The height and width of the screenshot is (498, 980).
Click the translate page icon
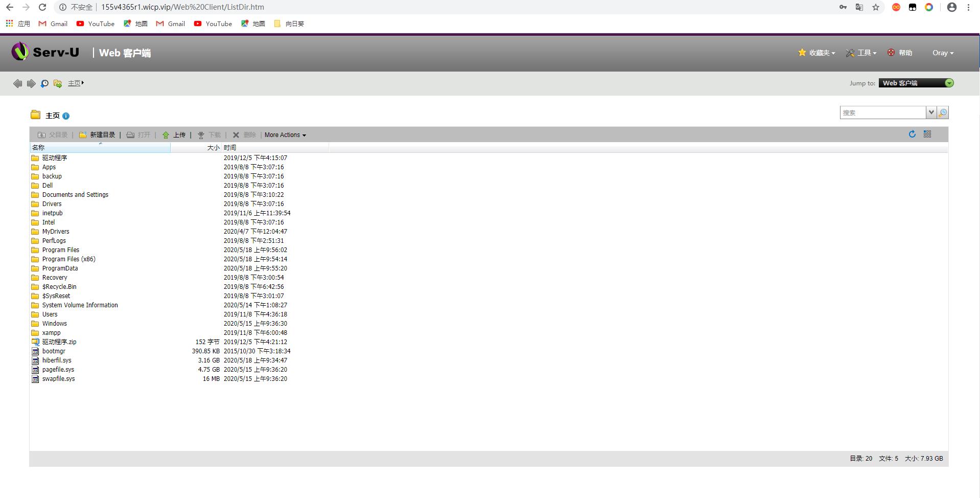pyautogui.click(x=859, y=7)
